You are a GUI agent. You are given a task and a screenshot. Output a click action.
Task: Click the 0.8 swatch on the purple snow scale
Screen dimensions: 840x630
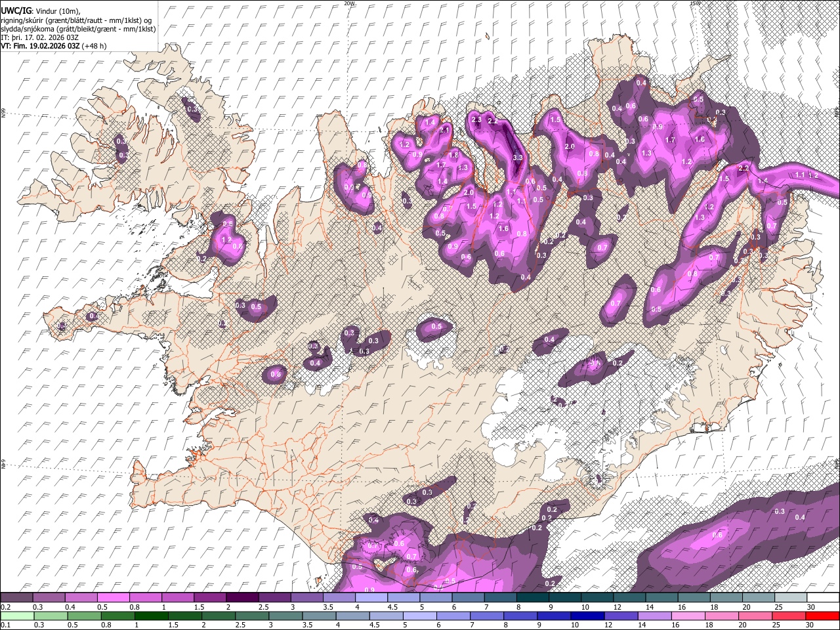tap(145, 598)
